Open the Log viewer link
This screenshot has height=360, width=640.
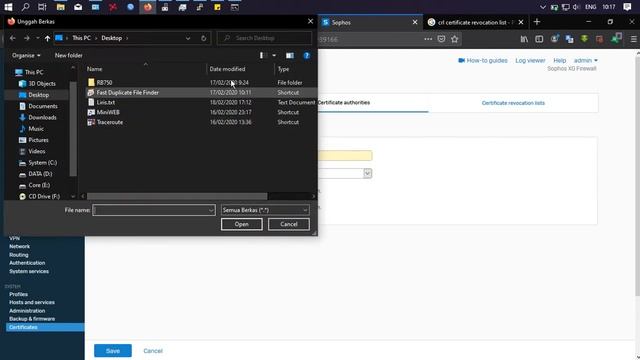(x=530, y=60)
